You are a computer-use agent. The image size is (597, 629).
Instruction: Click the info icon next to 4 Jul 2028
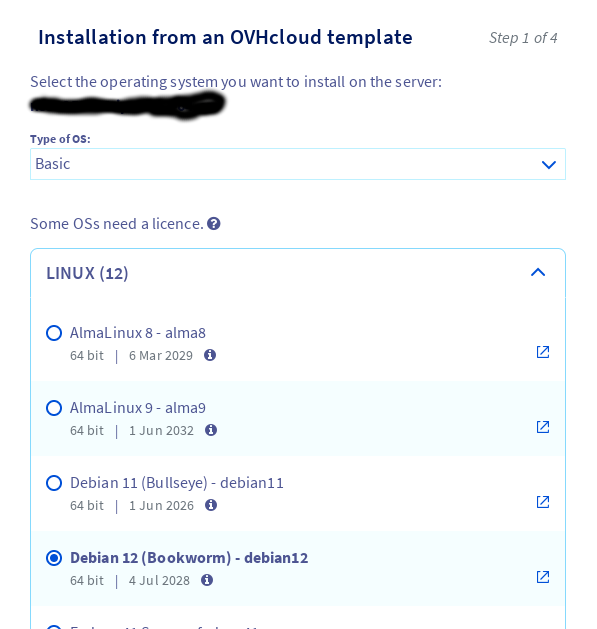(207, 580)
